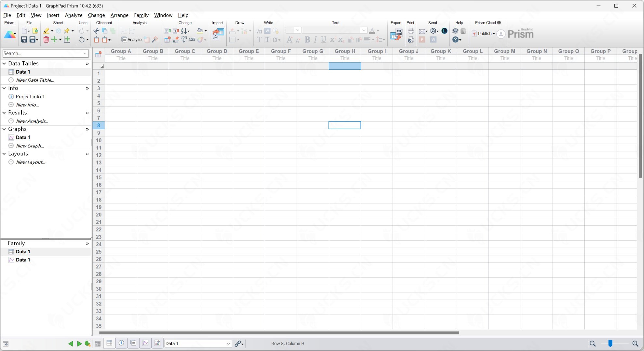The image size is (644, 351).
Task: Click the zoom slider handle
Action: coord(610,344)
